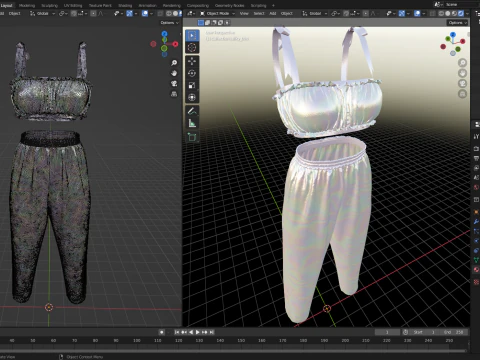Screen dimensions: 480x360
Task: Select the Select Box tool in right viewport
Action: [x=192, y=35]
